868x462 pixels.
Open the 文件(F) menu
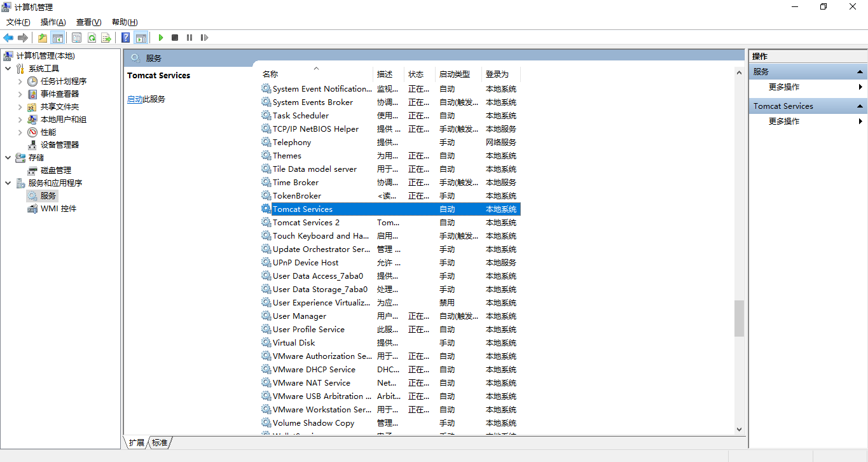pos(18,22)
